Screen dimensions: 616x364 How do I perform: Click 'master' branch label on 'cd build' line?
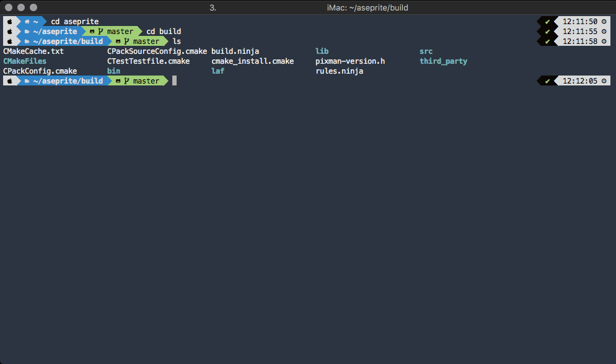coord(120,32)
